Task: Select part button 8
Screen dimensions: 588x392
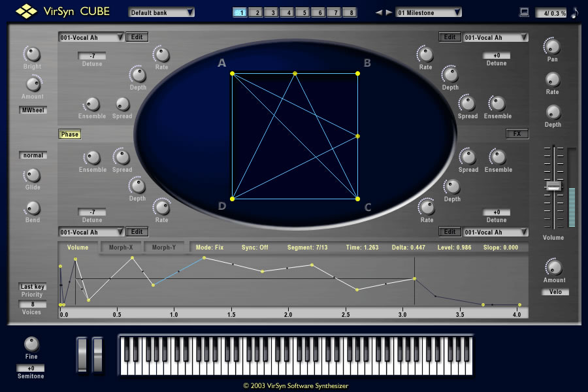Action: [x=350, y=12]
